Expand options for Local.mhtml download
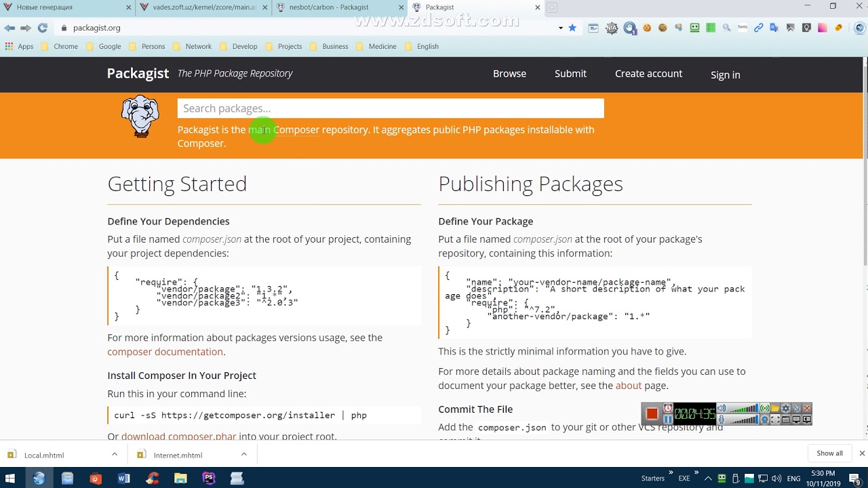Screen dimensions: 868x488 [115, 454]
